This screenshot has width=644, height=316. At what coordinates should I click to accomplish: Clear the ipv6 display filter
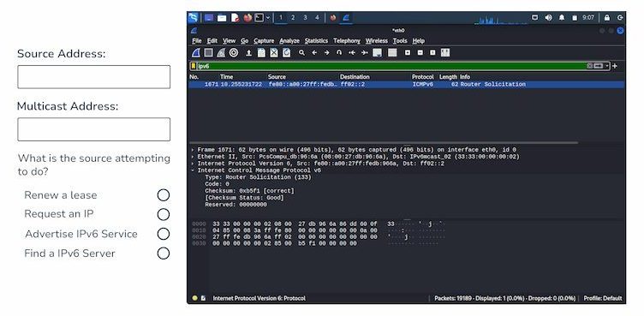point(590,66)
